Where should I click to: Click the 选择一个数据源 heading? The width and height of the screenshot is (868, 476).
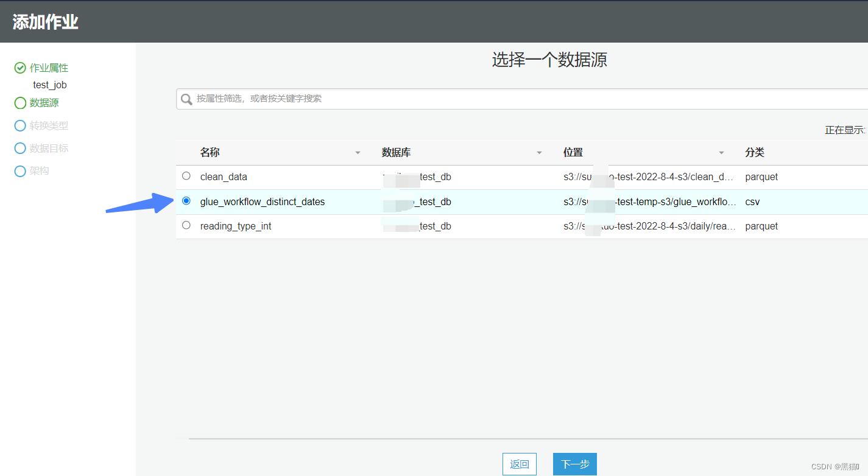click(x=549, y=60)
